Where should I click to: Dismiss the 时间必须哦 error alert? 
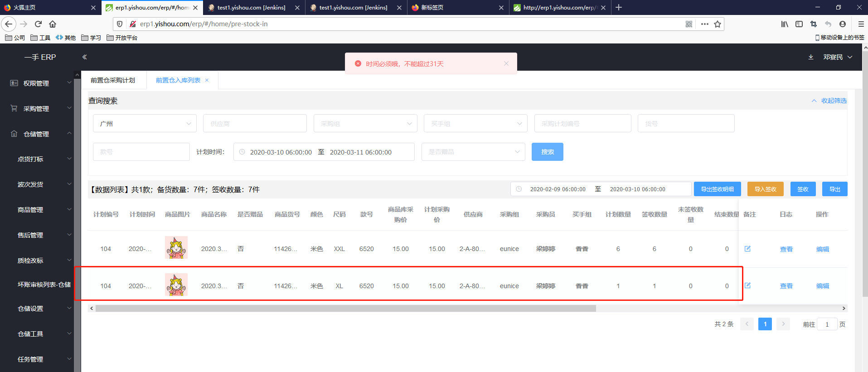pos(506,63)
